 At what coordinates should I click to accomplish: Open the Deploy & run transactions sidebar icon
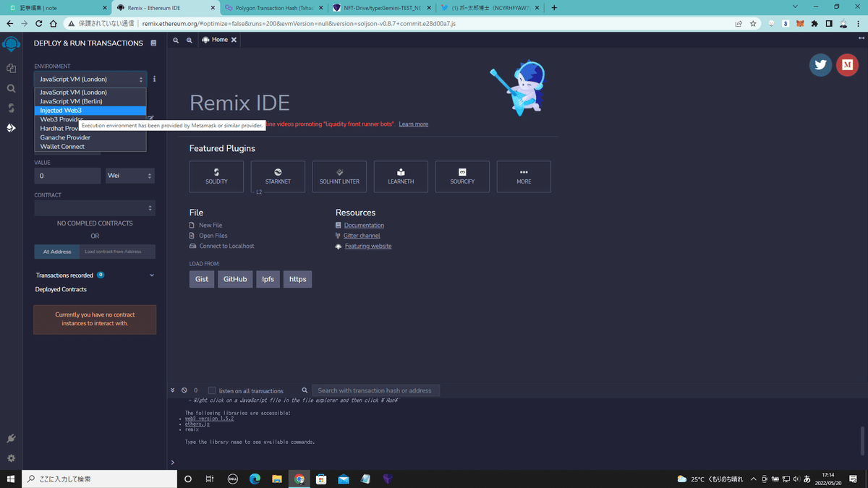pyautogui.click(x=11, y=128)
